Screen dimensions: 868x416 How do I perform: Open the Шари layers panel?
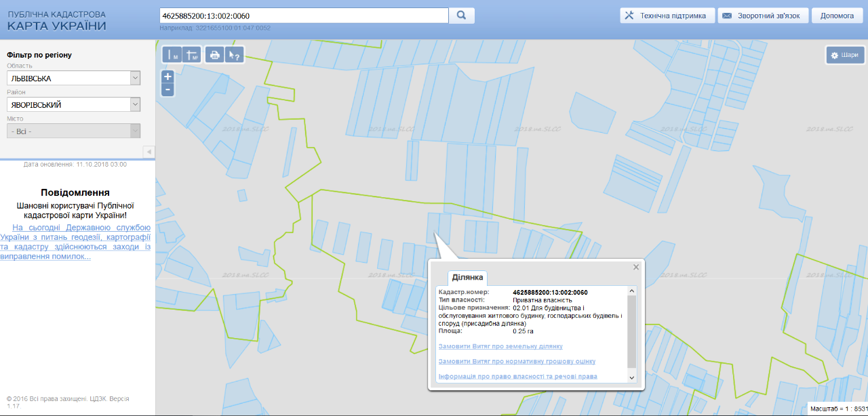pos(844,56)
